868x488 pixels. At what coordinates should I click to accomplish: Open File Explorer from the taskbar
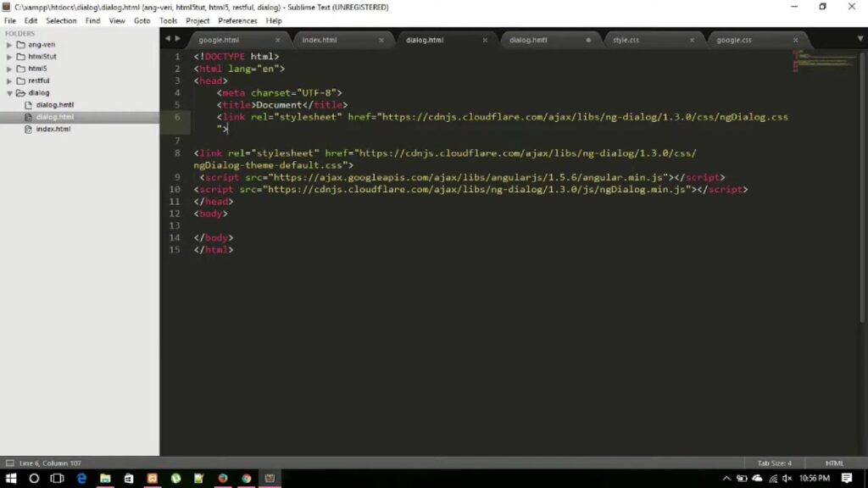[105, 479]
